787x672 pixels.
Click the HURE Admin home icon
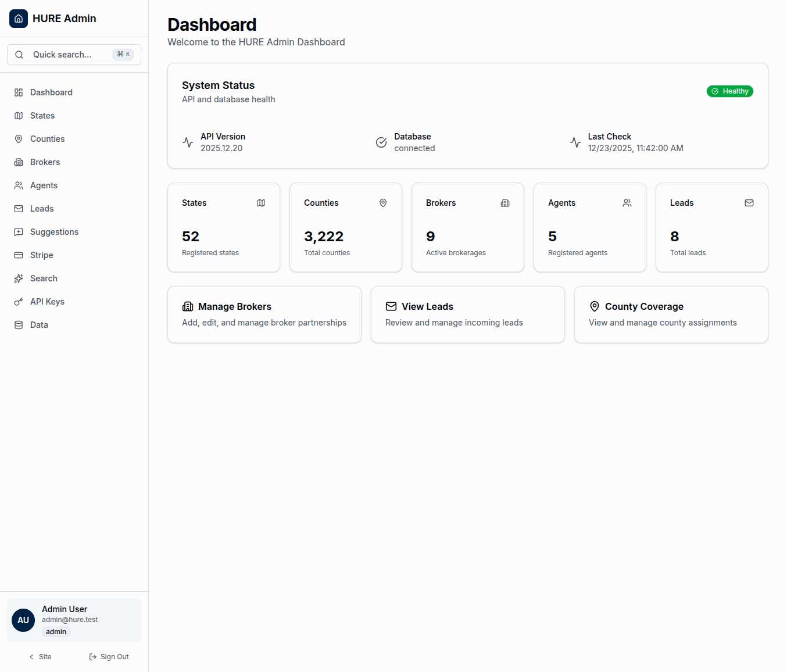18,18
